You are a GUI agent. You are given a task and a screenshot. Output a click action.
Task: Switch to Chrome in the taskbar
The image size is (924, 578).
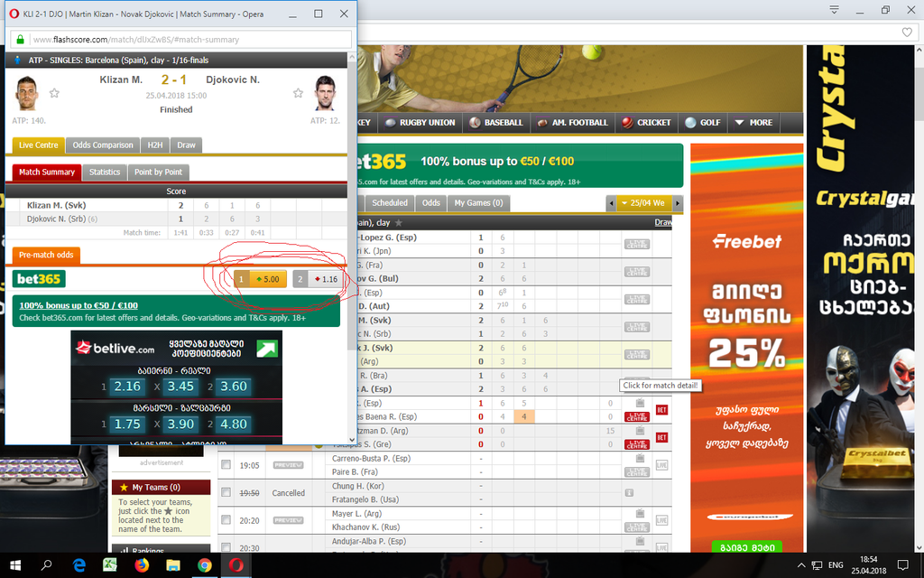(x=205, y=565)
